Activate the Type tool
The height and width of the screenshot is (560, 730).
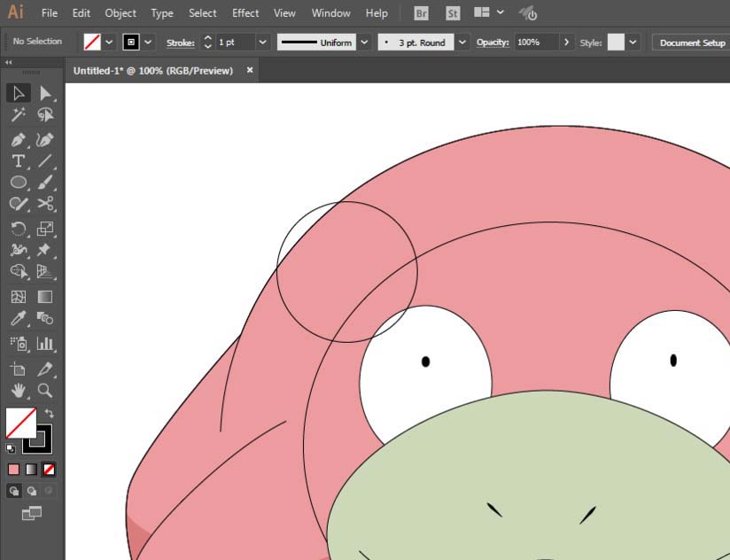click(18, 161)
